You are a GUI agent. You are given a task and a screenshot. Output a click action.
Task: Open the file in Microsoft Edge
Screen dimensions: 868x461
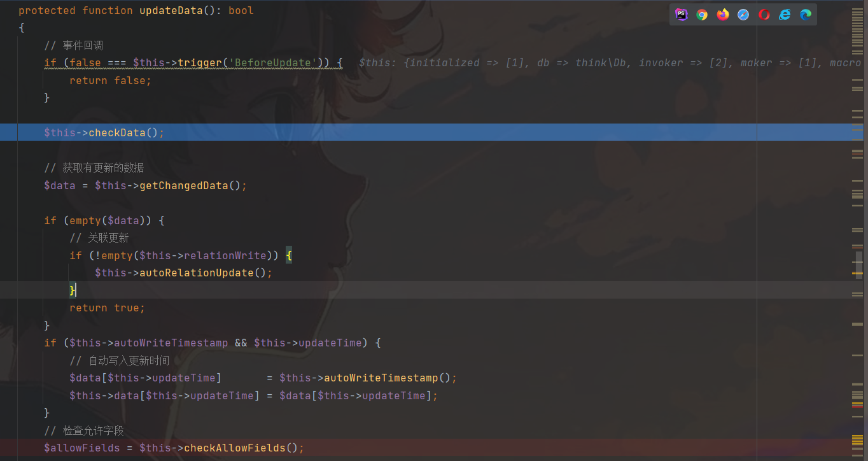pos(806,15)
